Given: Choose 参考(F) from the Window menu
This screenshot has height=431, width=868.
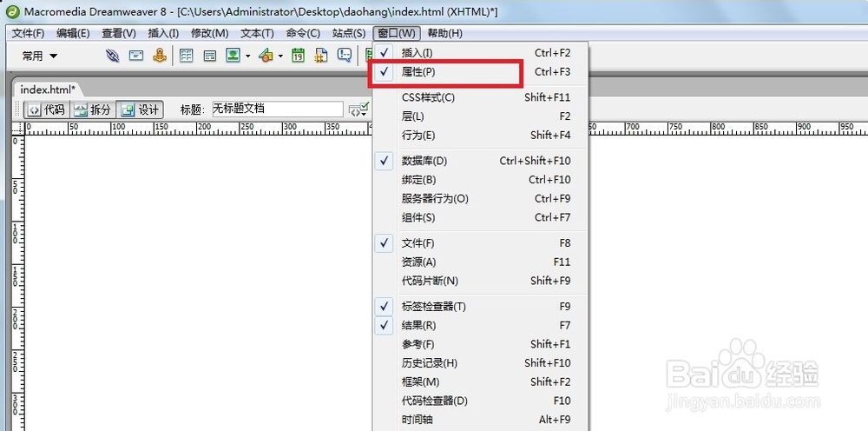Looking at the screenshot, I should [x=481, y=344].
